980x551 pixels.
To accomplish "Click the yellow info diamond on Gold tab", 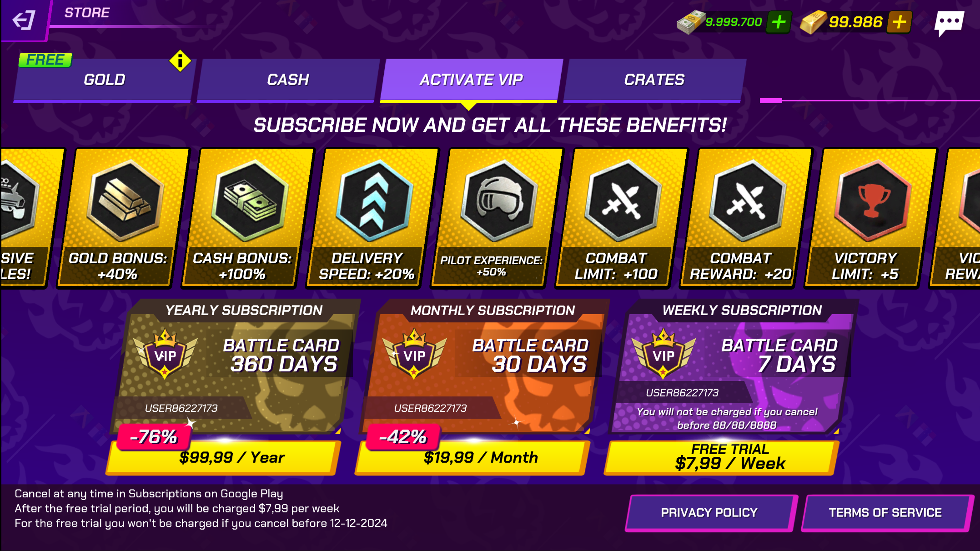I will (x=180, y=60).
